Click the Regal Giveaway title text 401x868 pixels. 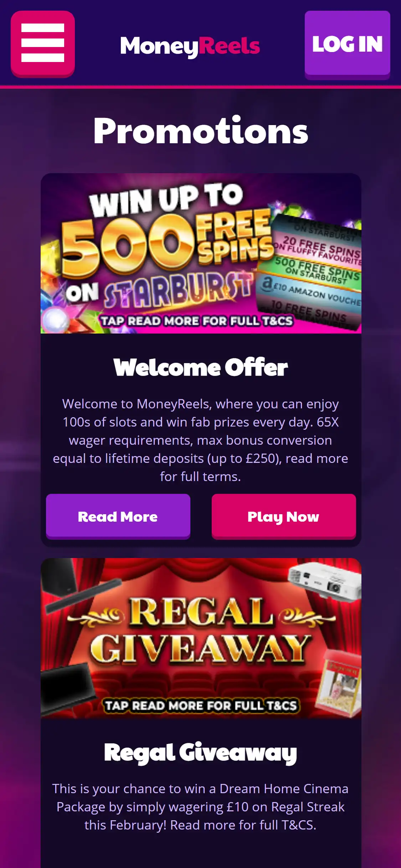pos(201,752)
